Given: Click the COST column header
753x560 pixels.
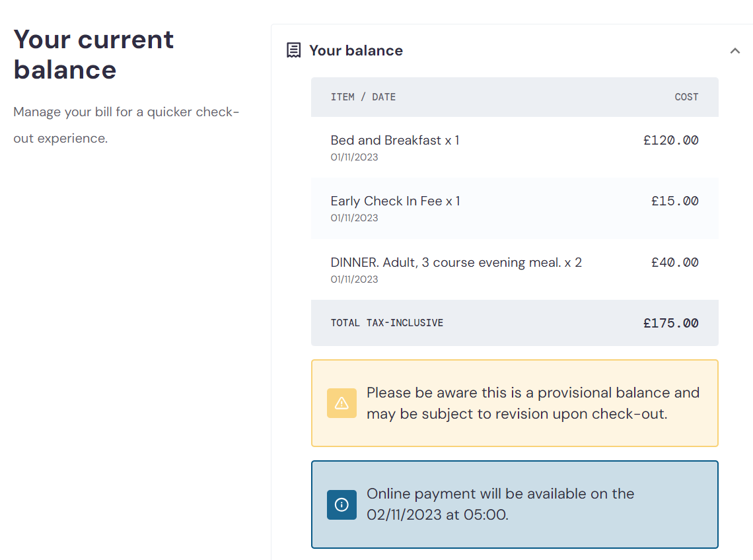Looking at the screenshot, I should (686, 97).
